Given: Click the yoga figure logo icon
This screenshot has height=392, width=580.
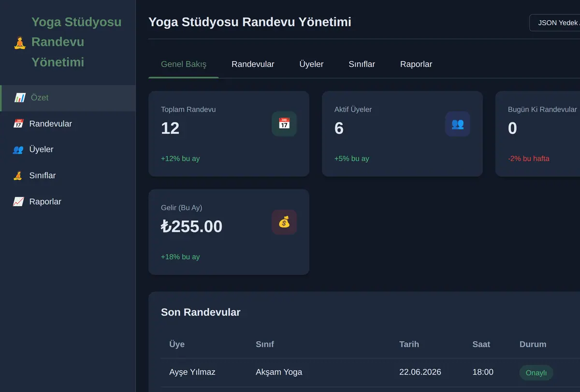Looking at the screenshot, I should [19, 43].
